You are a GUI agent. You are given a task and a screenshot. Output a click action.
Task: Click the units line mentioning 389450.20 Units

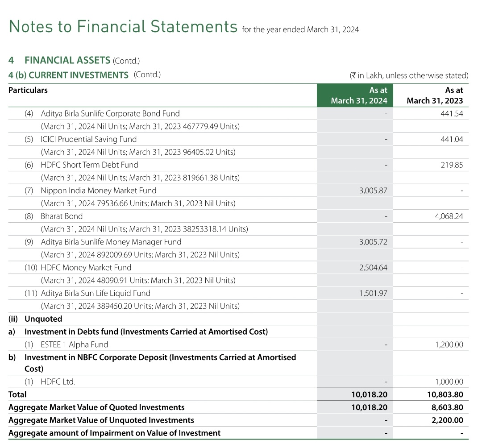pyautogui.click(x=140, y=306)
